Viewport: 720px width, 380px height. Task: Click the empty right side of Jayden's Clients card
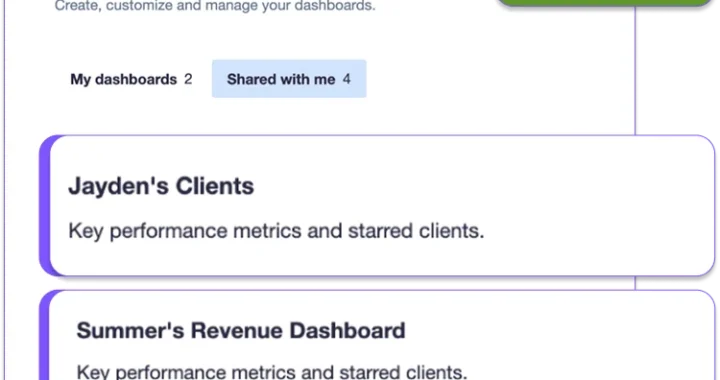click(597, 206)
